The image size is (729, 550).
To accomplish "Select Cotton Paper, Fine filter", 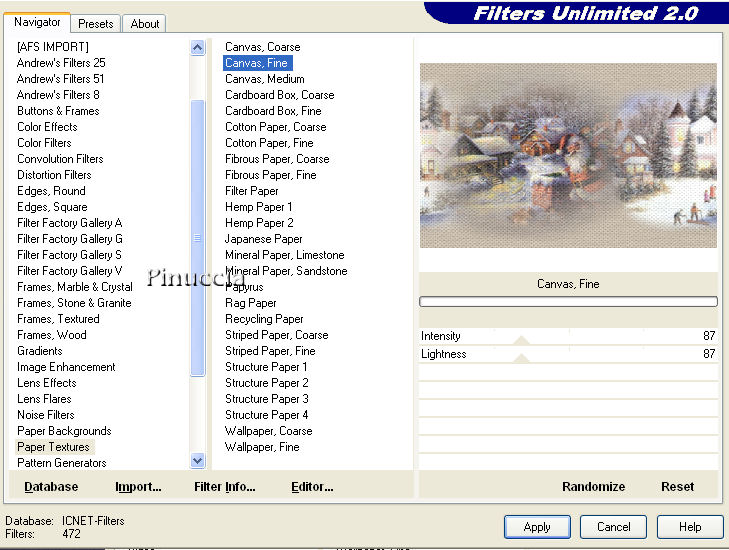I will coord(269,143).
